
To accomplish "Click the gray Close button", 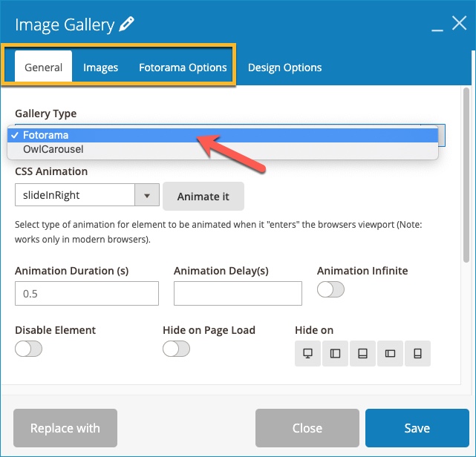I will tap(307, 428).
